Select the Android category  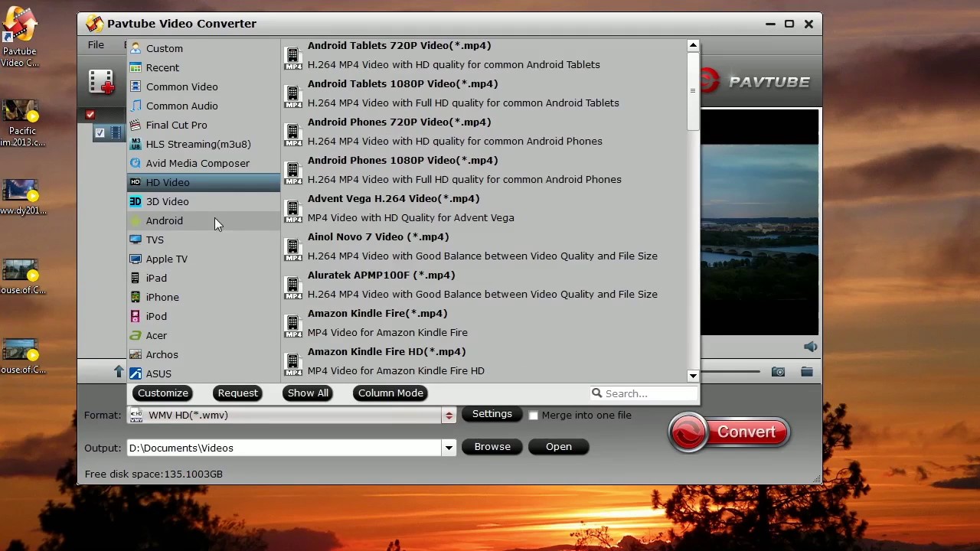point(204,220)
